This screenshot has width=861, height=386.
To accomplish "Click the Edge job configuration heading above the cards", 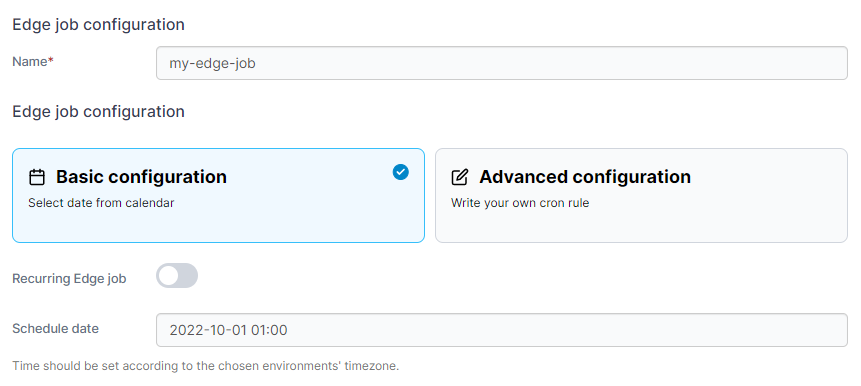I will 98,112.
